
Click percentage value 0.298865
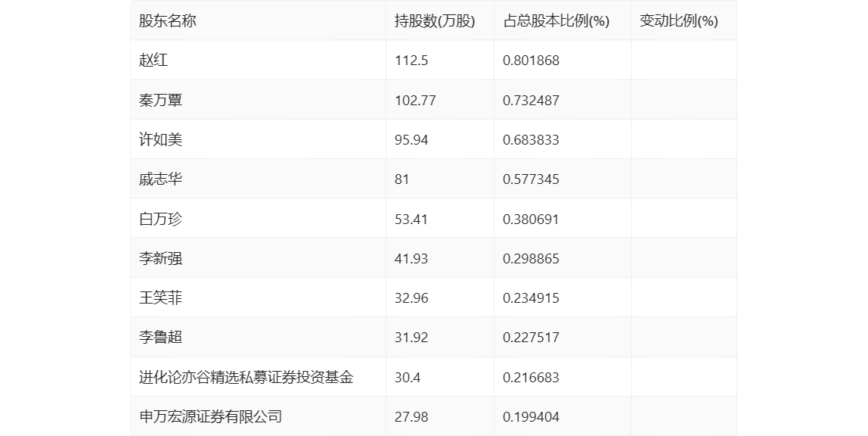(x=531, y=258)
